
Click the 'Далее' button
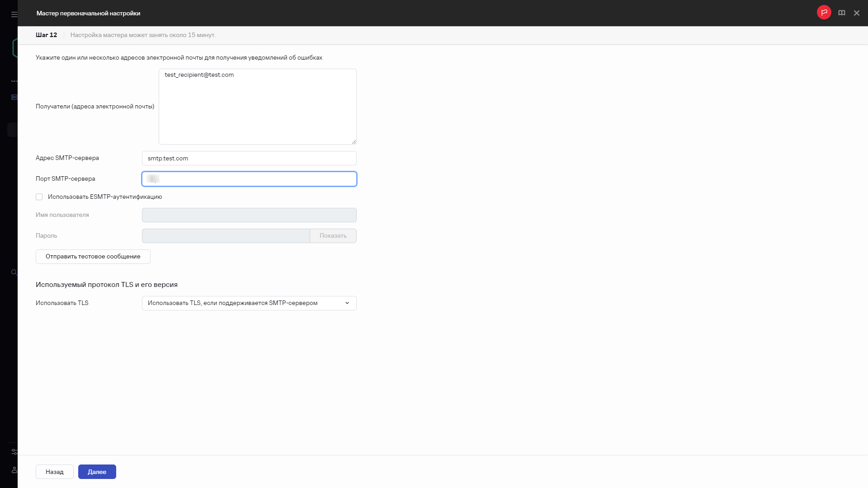coord(97,472)
